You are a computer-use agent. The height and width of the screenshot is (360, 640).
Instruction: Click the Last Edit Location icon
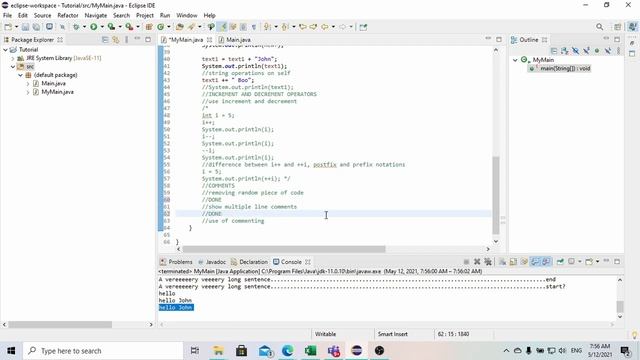[x=302, y=27]
